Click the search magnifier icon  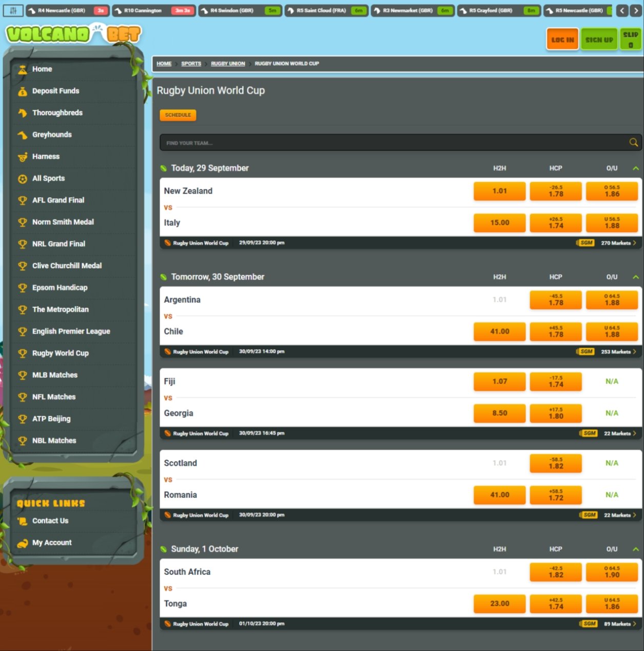point(634,143)
